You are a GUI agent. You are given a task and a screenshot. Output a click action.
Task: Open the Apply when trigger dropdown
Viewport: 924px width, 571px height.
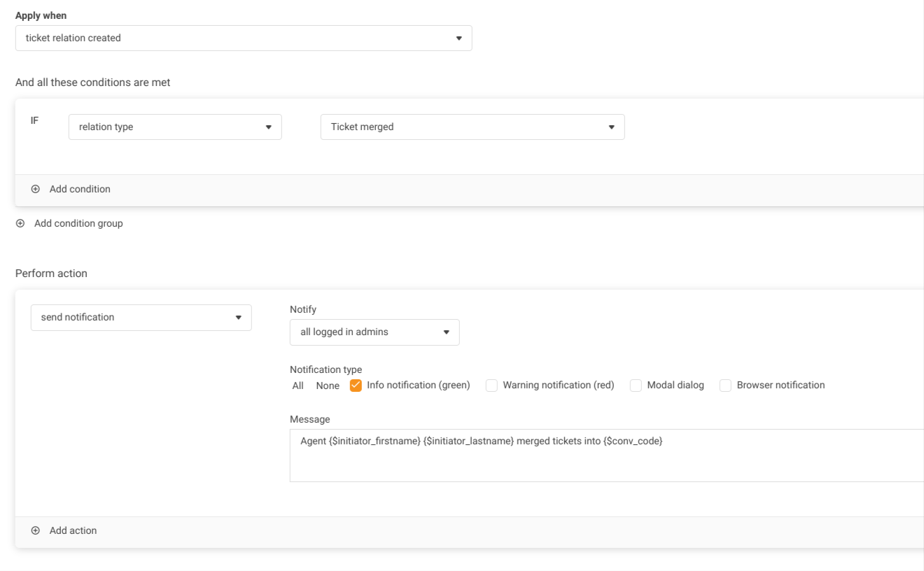point(243,38)
